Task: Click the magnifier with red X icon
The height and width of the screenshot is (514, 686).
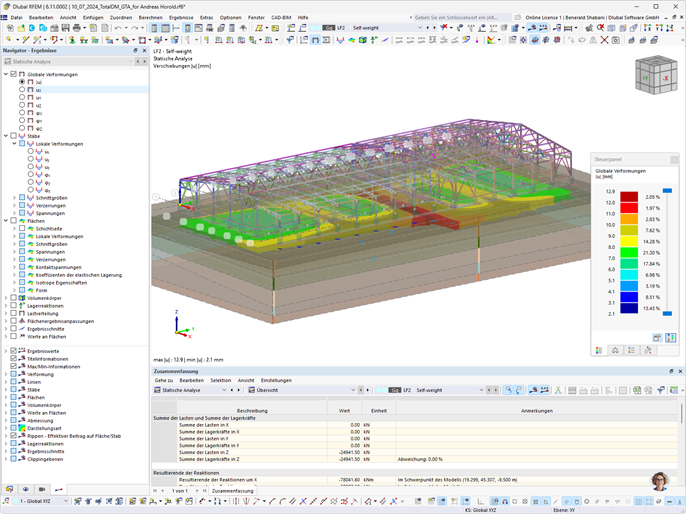Action: tap(601, 28)
